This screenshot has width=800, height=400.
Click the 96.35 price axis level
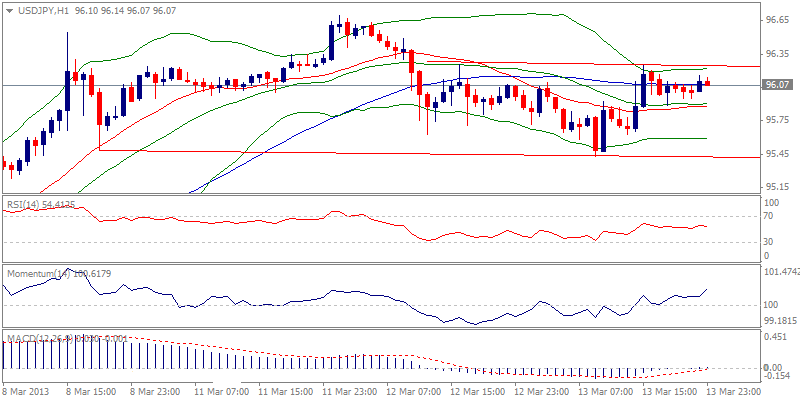[777, 53]
